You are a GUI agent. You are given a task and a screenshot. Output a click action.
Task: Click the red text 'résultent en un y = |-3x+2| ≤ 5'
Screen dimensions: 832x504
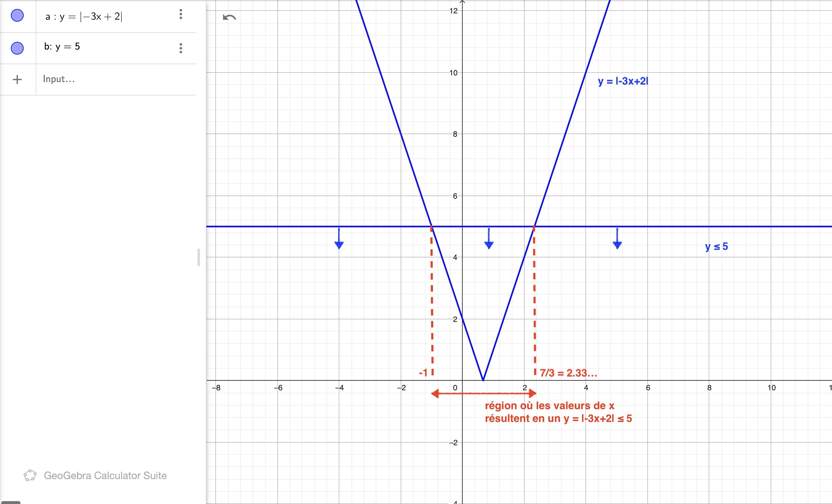[559, 419]
